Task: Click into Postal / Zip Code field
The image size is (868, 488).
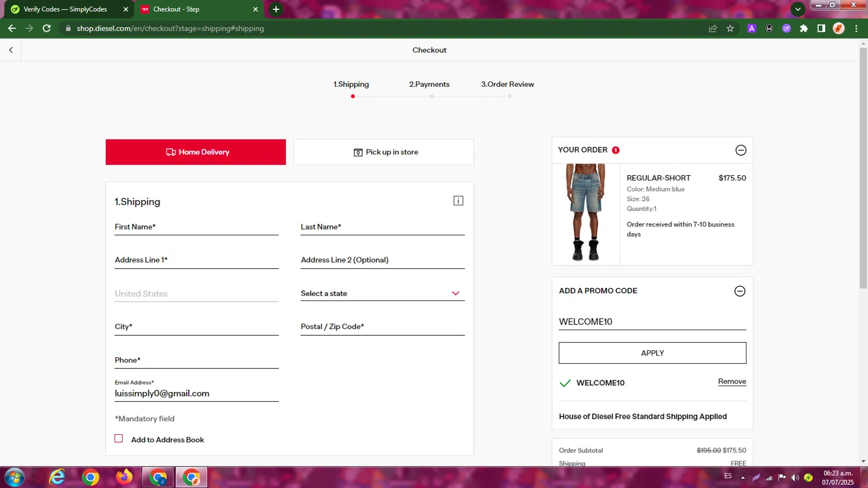Action: point(382,327)
